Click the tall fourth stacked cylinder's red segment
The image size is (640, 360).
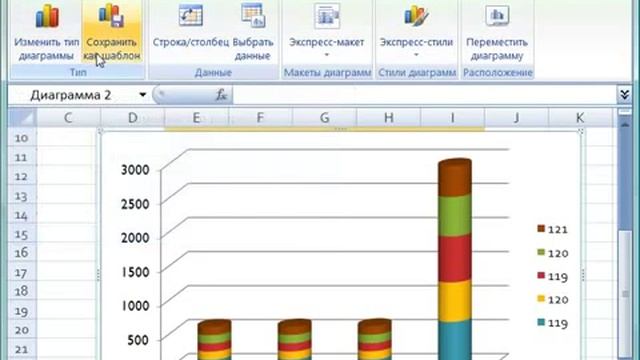(x=455, y=258)
